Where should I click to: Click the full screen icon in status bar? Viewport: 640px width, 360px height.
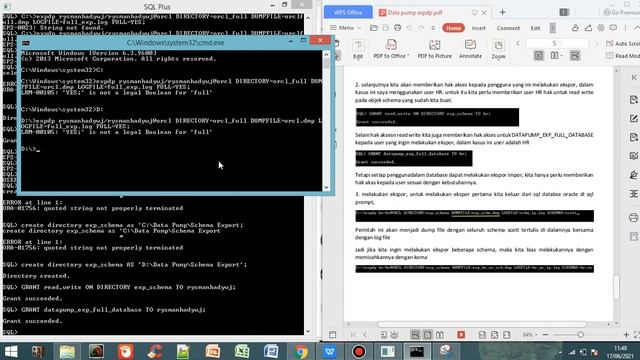[x=637, y=335]
